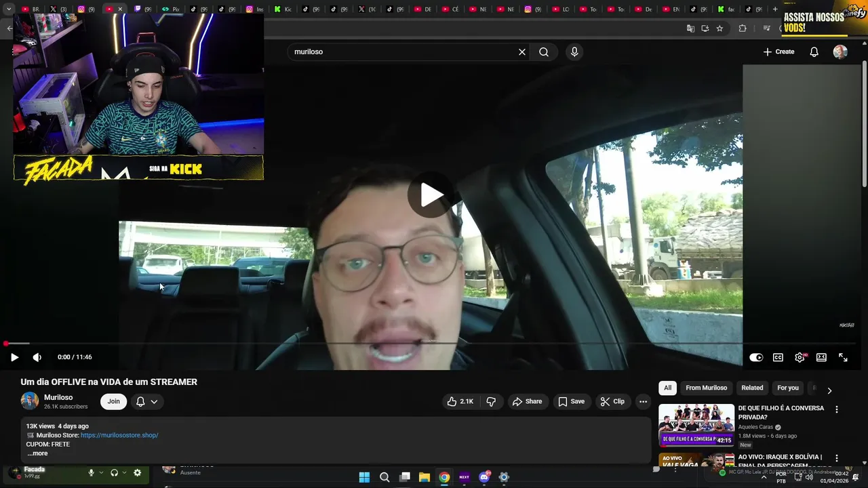Open the browser extensions puzzle icon
This screenshot has height=488, width=868.
pos(743,28)
